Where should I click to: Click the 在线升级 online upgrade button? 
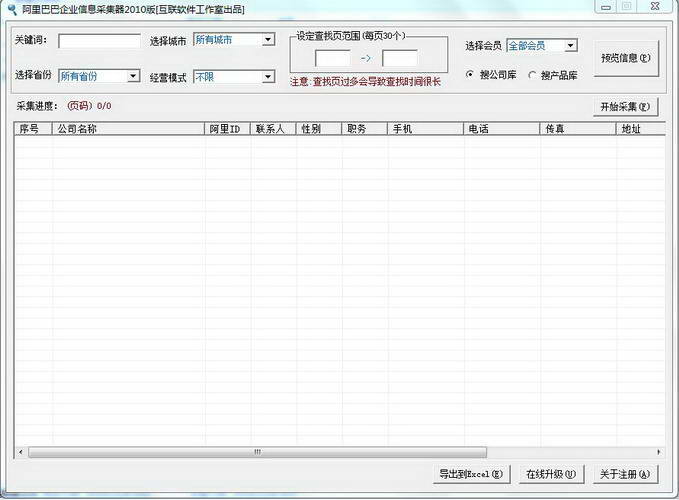click(551, 474)
